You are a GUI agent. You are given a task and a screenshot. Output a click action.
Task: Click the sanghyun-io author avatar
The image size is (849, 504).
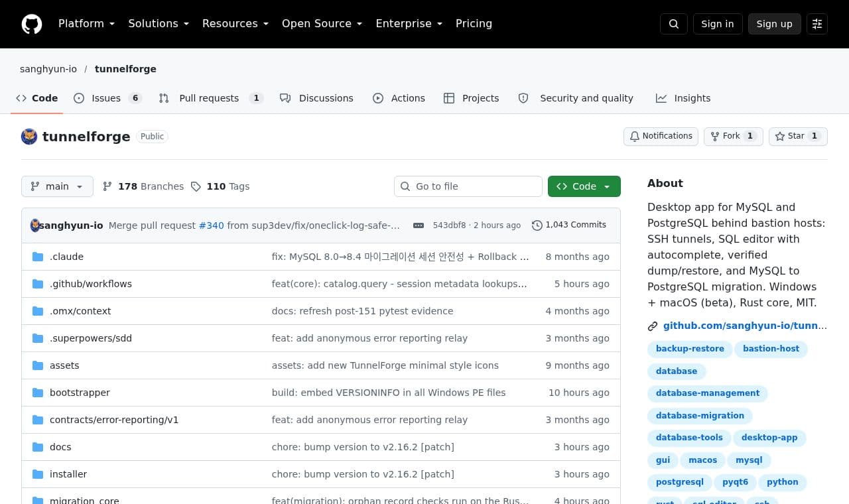35,225
